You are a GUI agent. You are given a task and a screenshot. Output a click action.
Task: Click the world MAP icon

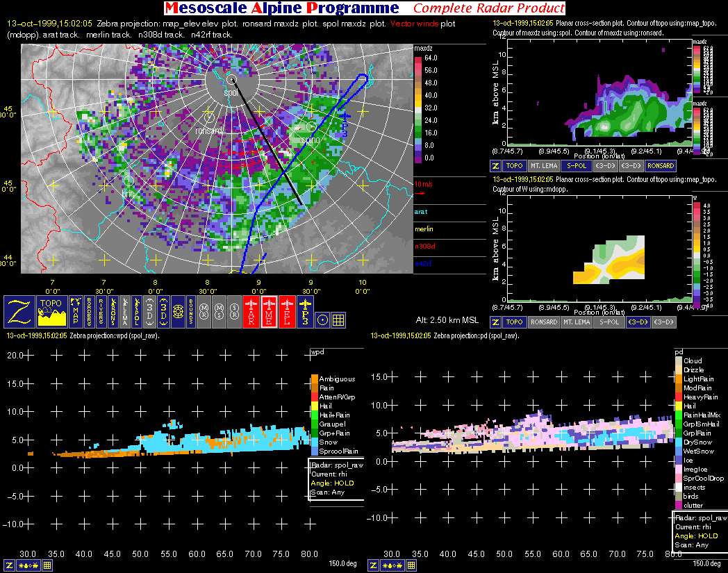tap(75, 311)
